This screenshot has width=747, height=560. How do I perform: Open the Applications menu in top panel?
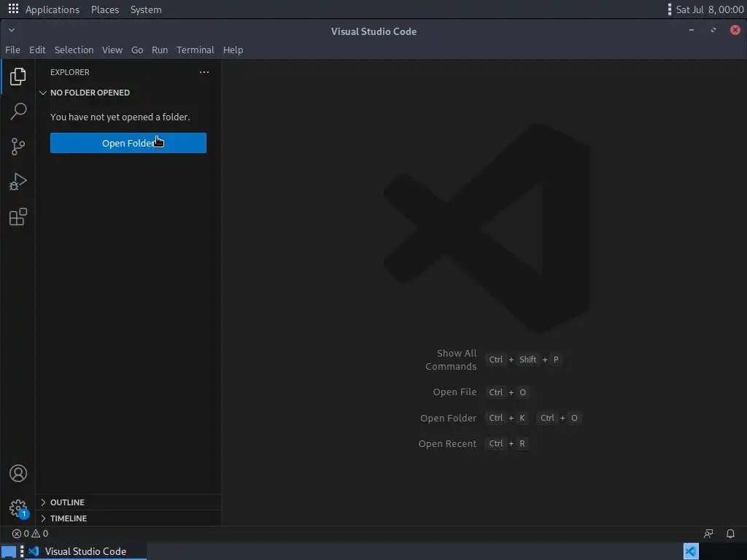click(53, 9)
